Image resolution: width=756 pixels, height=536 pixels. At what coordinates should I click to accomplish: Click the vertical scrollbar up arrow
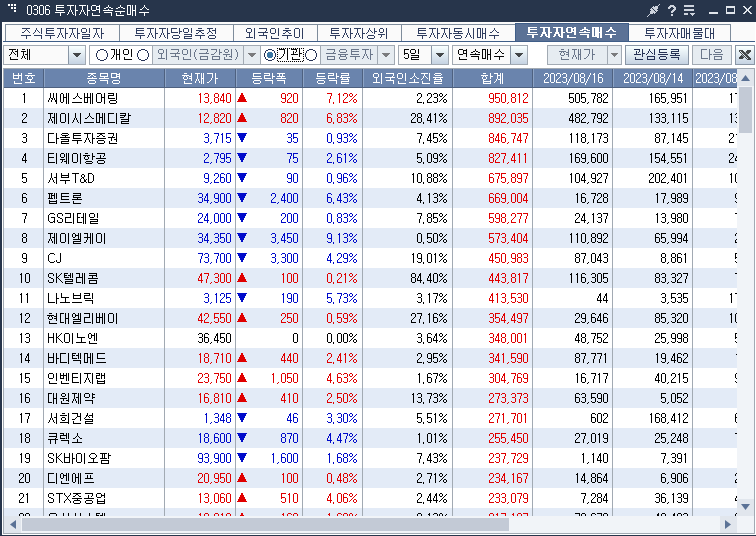(x=745, y=78)
